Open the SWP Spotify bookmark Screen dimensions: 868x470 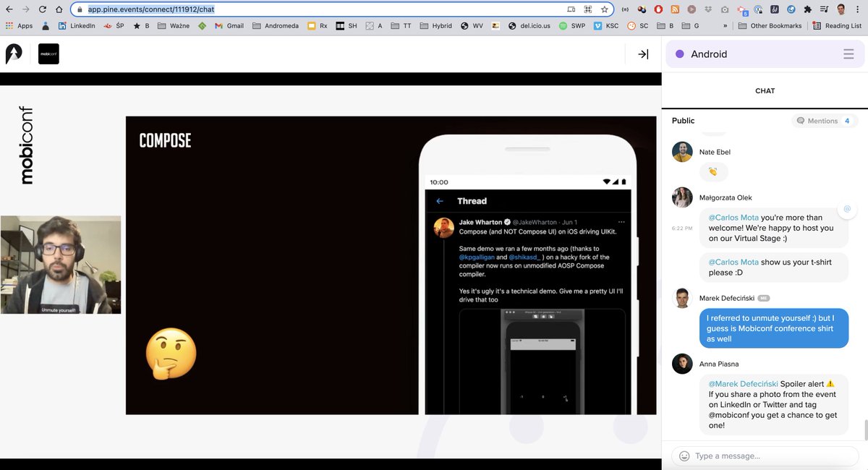(572, 25)
